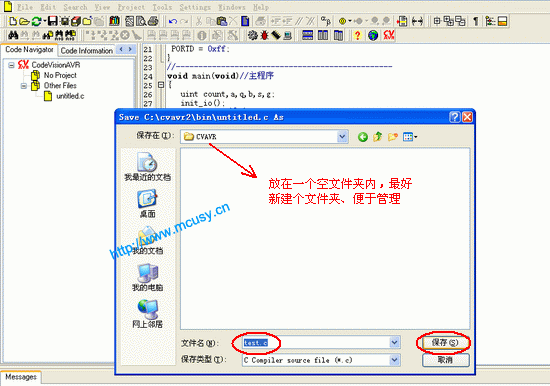
Task: Click the alpha-beta special characters icon
Action: point(326,21)
